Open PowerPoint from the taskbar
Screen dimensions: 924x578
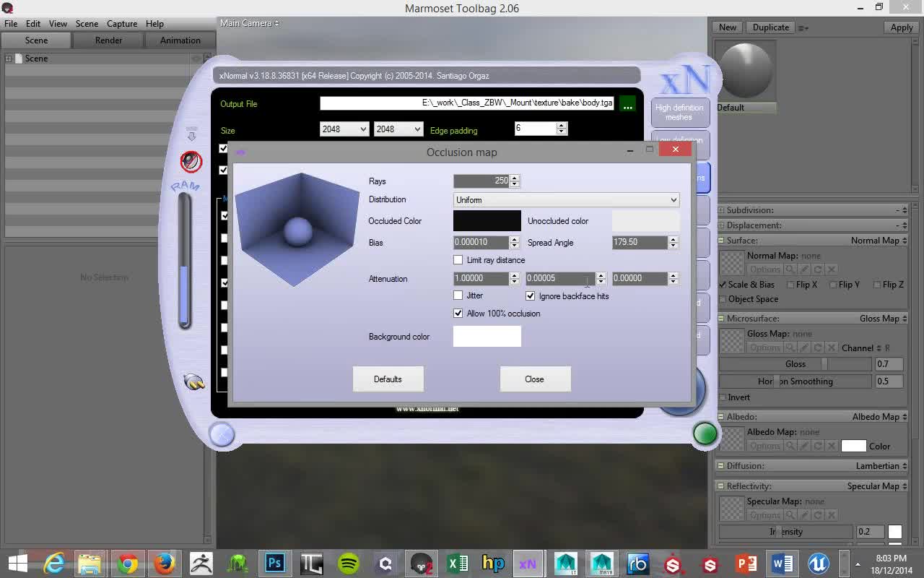[x=745, y=563]
